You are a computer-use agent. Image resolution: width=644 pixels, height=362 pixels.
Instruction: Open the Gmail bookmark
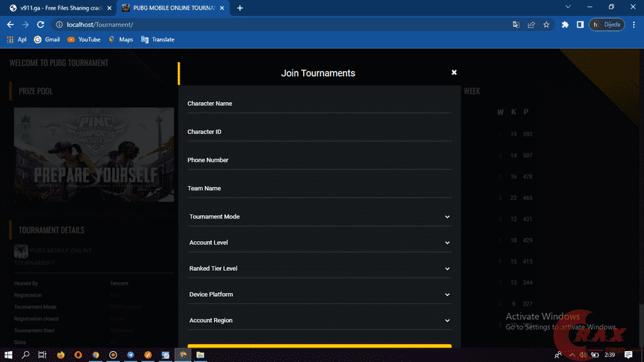[47, 39]
